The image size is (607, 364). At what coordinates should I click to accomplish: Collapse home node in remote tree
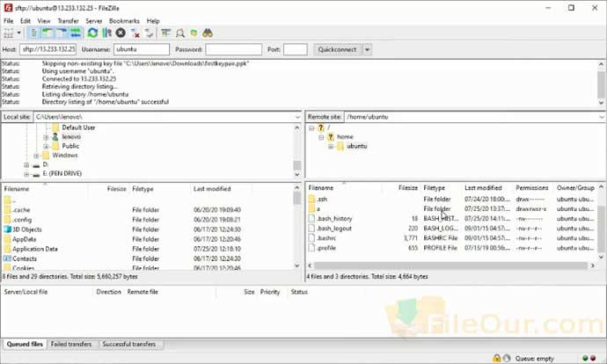(x=321, y=137)
